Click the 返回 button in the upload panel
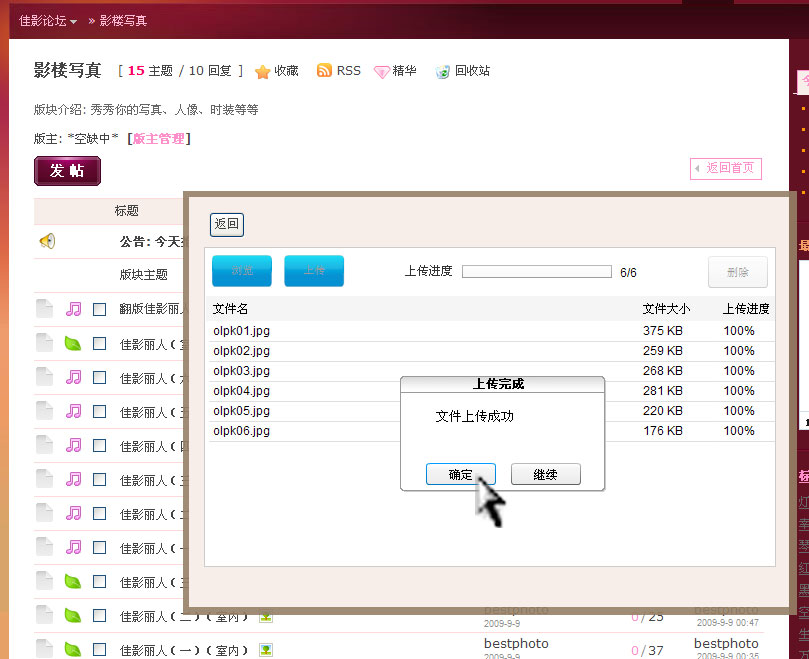809x659 pixels. pyautogui.click(x=227, y=225)
